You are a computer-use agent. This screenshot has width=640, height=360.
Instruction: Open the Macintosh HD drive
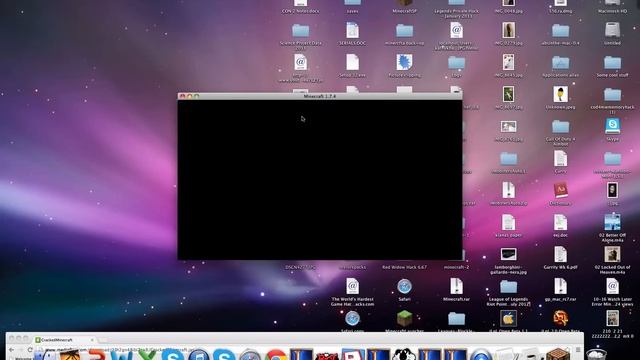(x=612, y=3)
